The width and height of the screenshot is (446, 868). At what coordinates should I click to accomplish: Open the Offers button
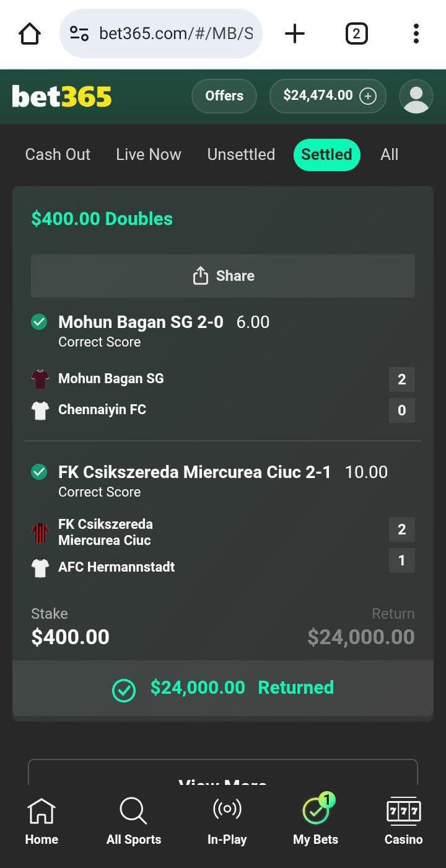224,96
